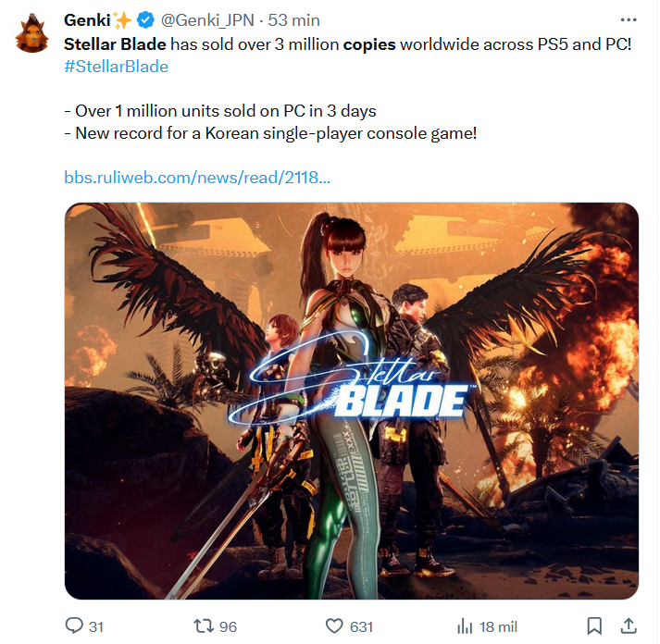Click the 96 reposts count

pyautogui.click(x=228, y=626)
